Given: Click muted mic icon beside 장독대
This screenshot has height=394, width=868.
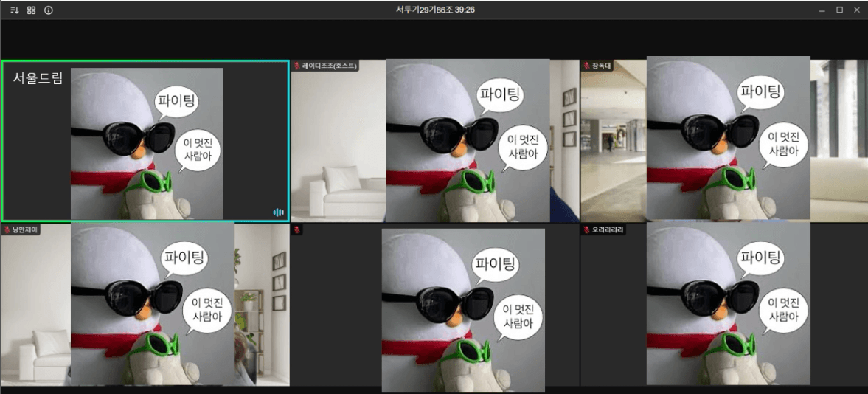Looking at the screenshot, I should 587,66.
